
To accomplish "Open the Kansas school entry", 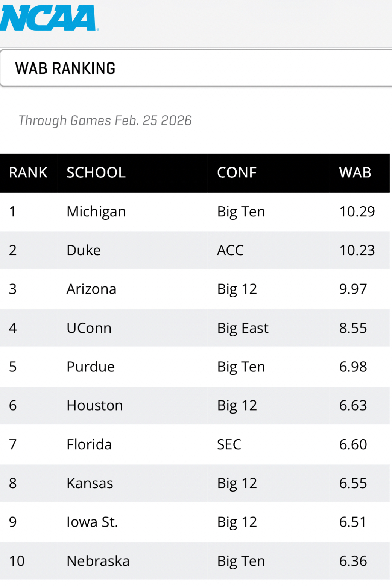I will point(90,483).
